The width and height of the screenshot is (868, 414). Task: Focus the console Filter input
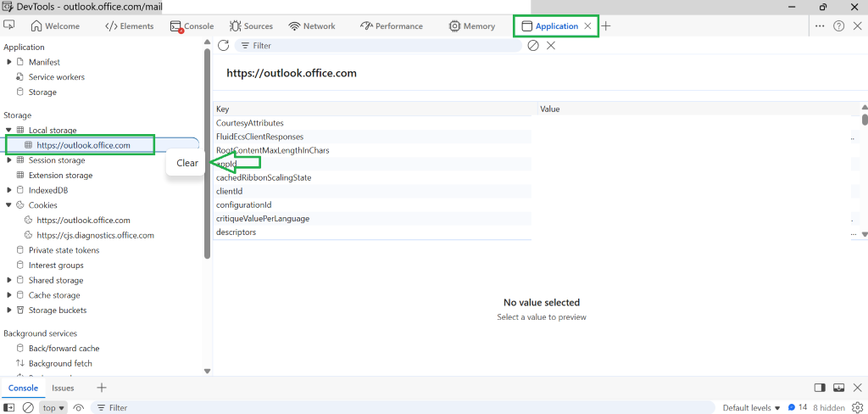point(403,408)
